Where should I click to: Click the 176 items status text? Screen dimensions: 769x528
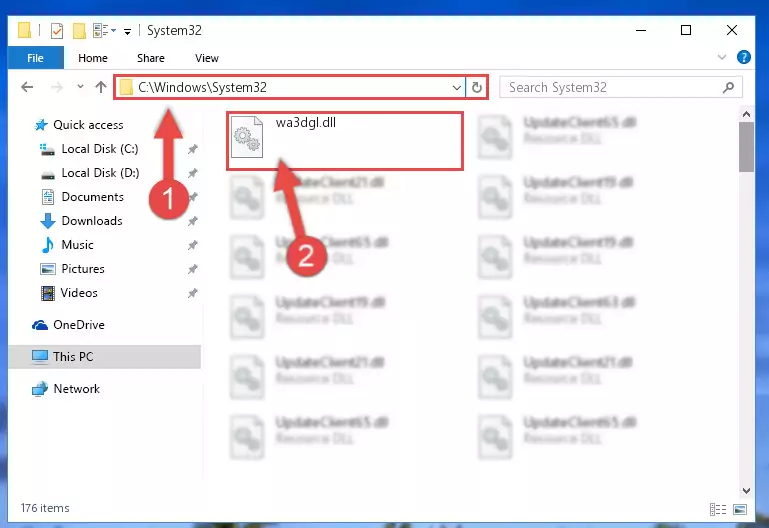coord(45,508)
